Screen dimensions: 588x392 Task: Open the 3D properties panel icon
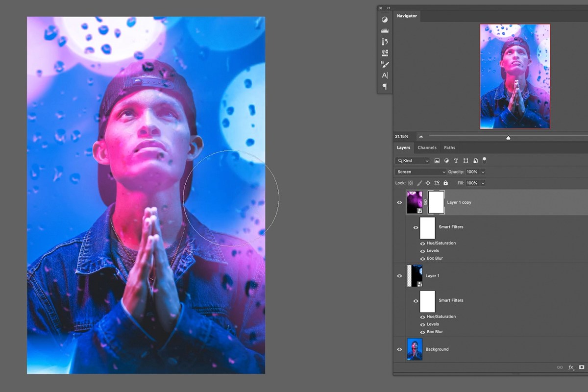pos(385,53)
